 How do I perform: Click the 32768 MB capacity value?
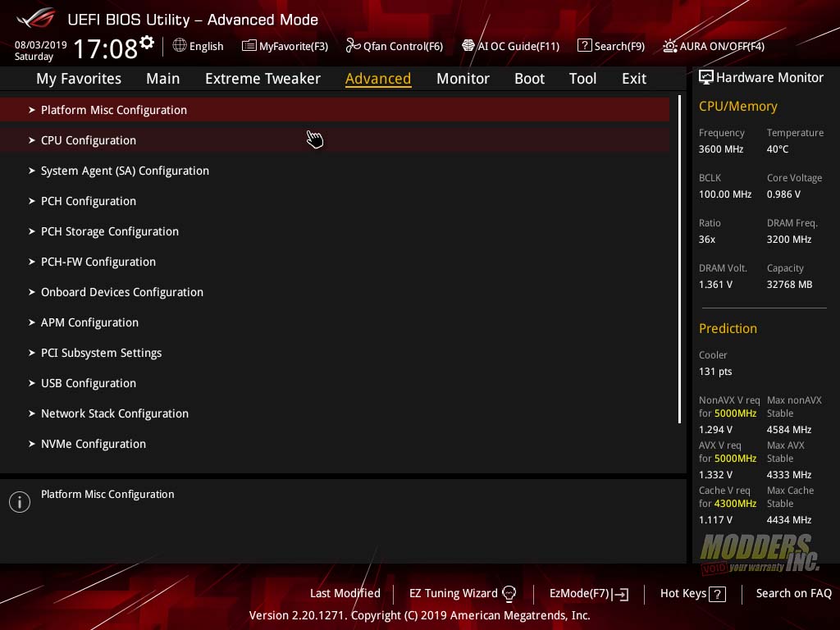pyautogui.click(x=789, y=285)
